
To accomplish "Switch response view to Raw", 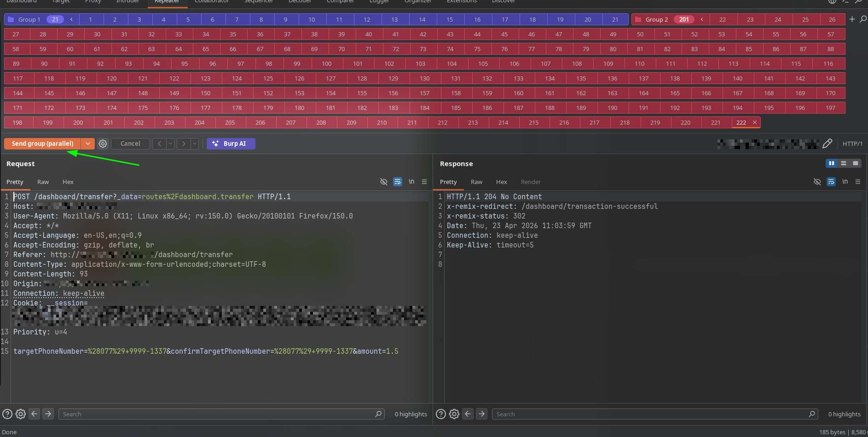I will click(x=476, y=182).
